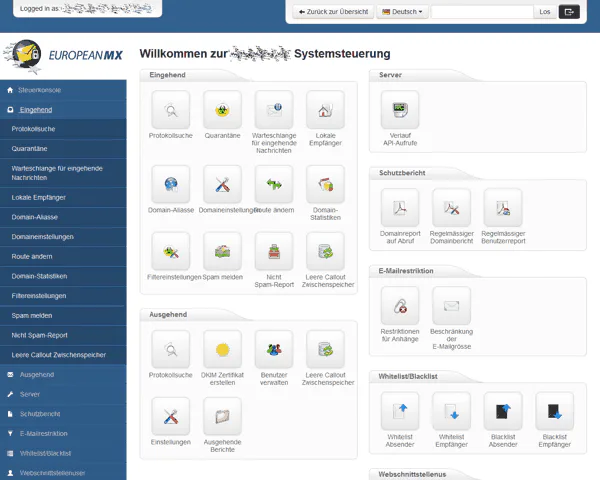
Task: Open Leere Callout Zwischenspeicher in Eingehend
Action: [x=326, y=251]
